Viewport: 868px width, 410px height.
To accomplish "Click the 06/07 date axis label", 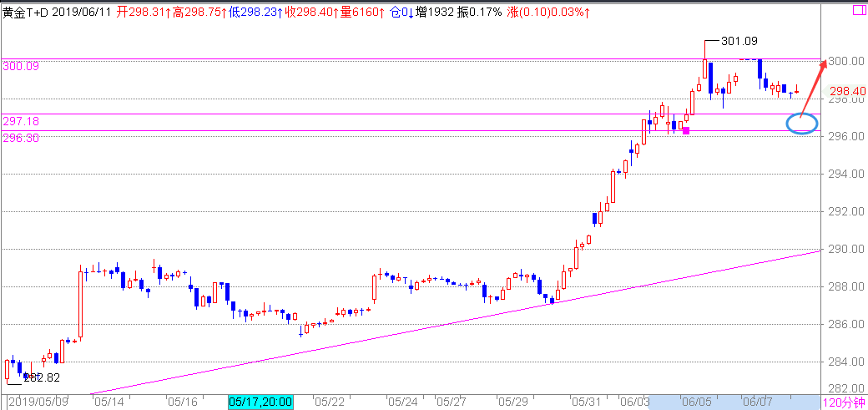I will pos(757,402).
